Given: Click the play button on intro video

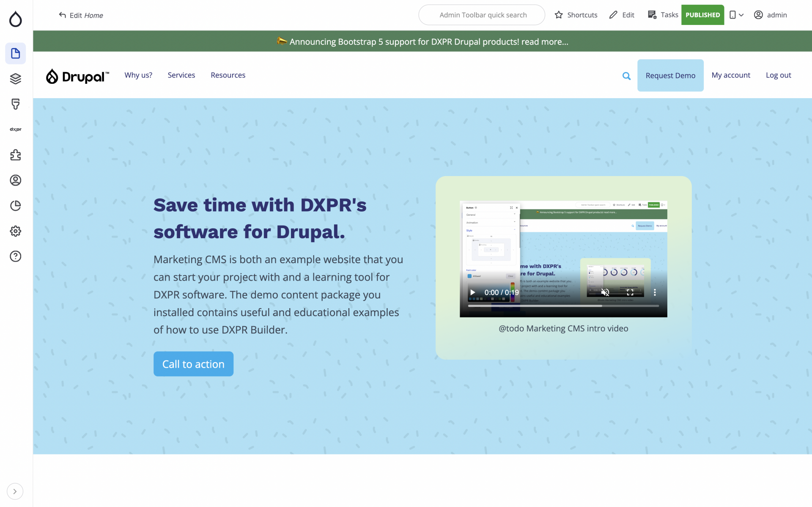Looking at the screenshot, I should point(473,292).
